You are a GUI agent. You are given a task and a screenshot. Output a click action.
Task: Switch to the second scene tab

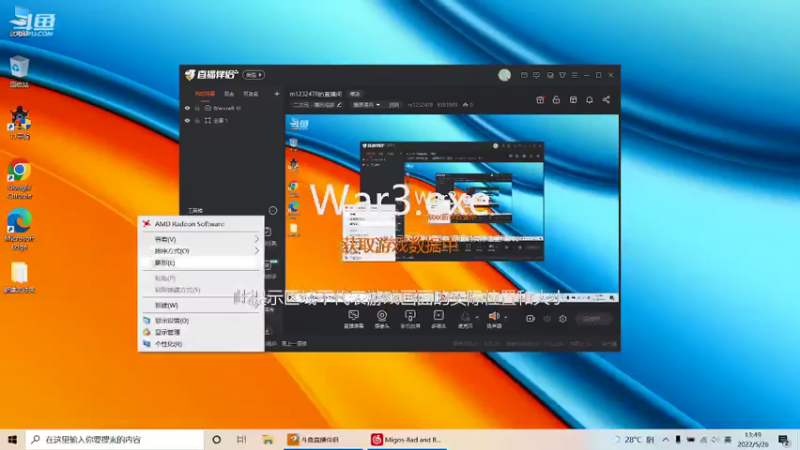[229, 94]
